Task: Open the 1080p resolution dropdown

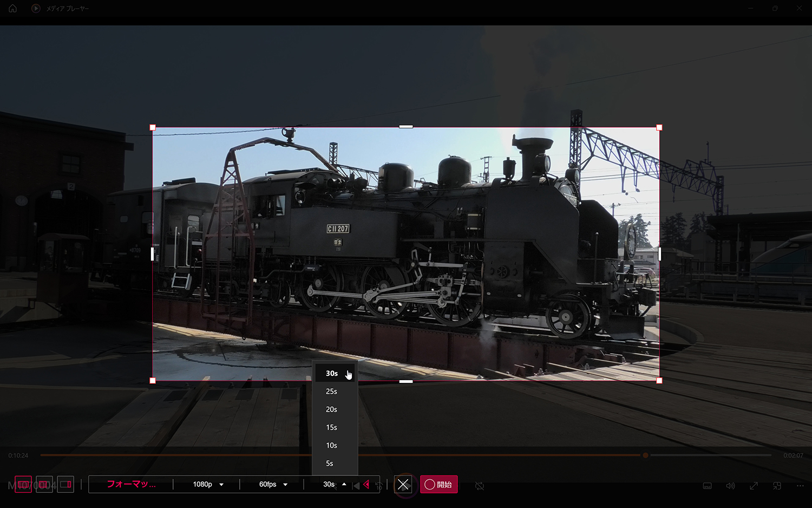Action: pyautogui.click(x=208, y=484)
